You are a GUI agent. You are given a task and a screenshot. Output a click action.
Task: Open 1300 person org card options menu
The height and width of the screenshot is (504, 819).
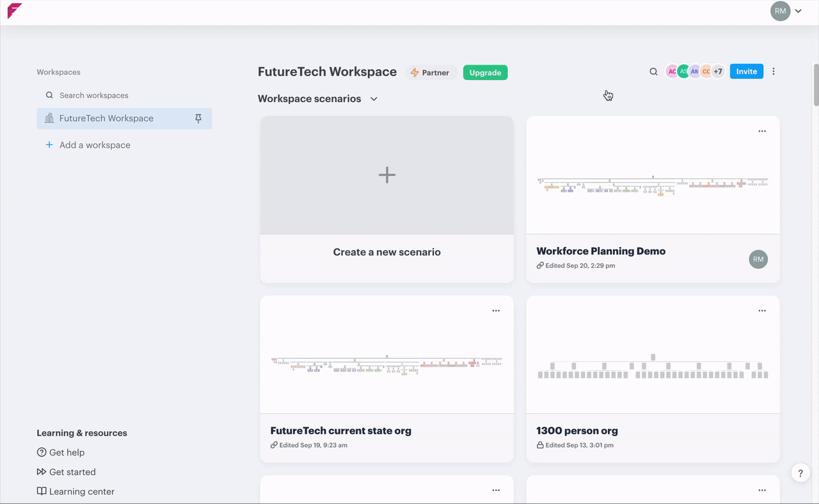pos(762,311)
